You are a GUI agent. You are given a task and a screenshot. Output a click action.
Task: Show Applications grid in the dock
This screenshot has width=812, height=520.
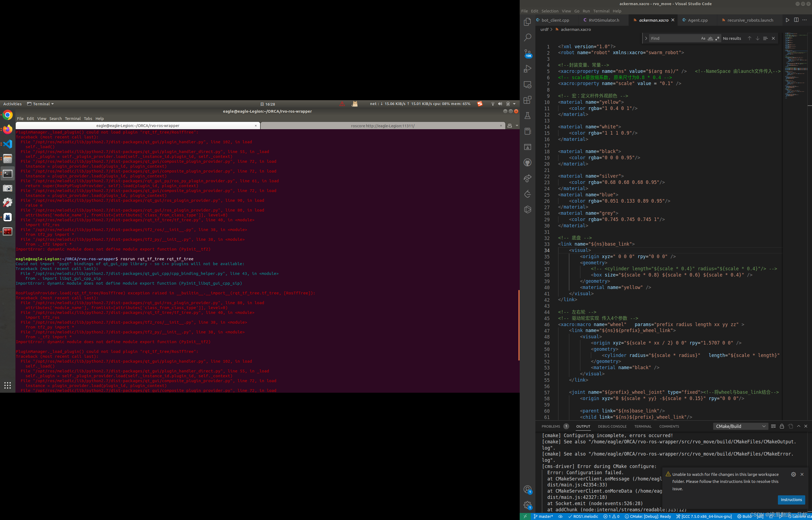coord(7,385)
